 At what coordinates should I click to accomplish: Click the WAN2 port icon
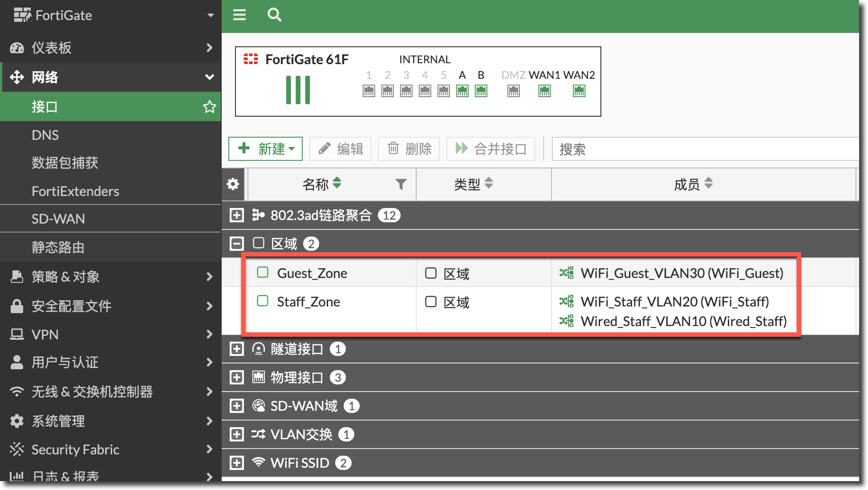pyautogui.click(x=579, y=91)
